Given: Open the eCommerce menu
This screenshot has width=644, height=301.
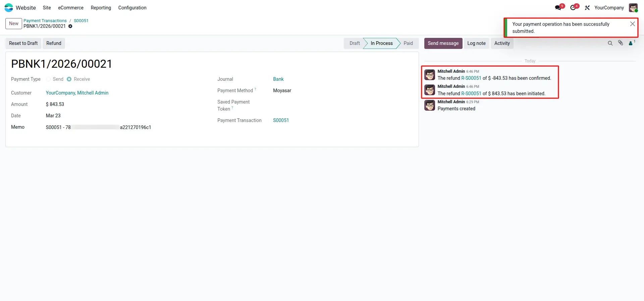Looking at the screenshot, I should tap(71, 8).
